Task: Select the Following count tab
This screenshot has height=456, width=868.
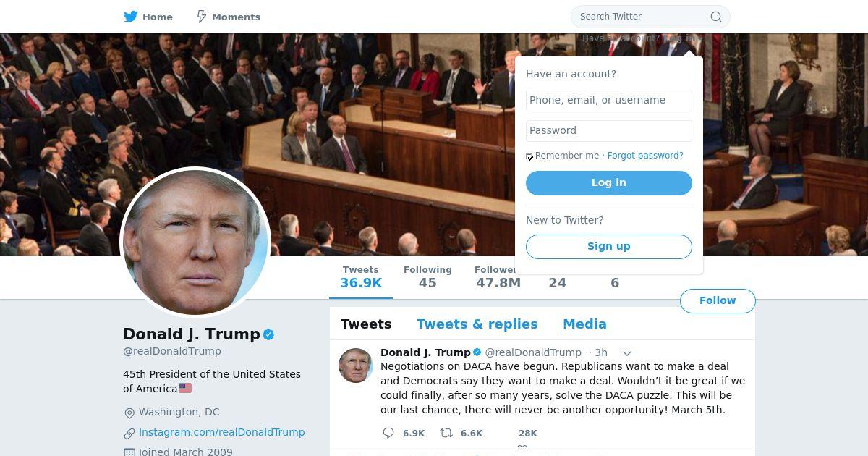Action: (427, 276)
